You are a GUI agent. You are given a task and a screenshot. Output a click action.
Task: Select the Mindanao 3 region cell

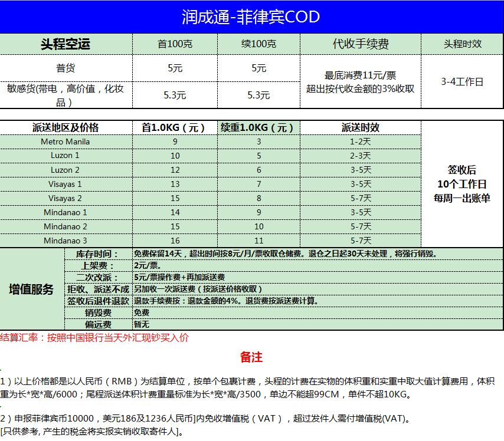pos(66,241)
